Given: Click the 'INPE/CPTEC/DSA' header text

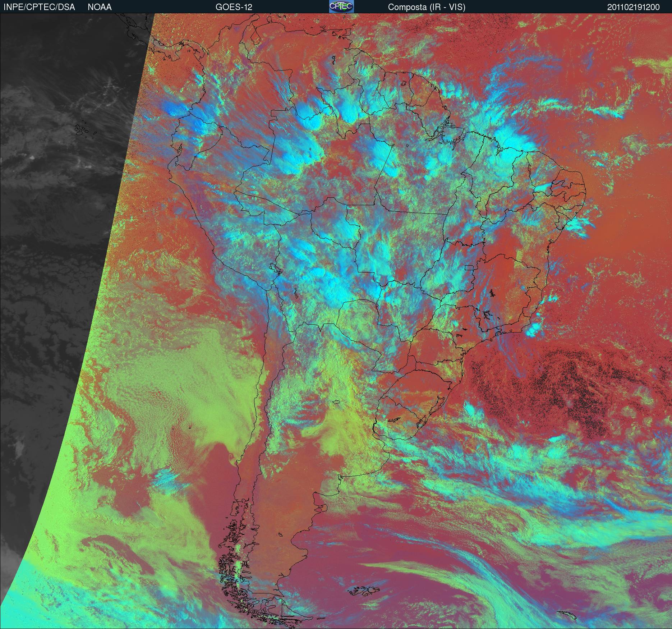Looking at the screenshot, I should tap(39, 7).
